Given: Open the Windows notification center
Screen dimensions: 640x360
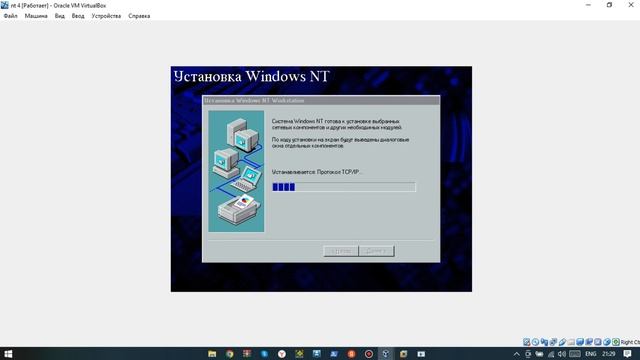Looking at the screenshot, I should tap(627, 354).
